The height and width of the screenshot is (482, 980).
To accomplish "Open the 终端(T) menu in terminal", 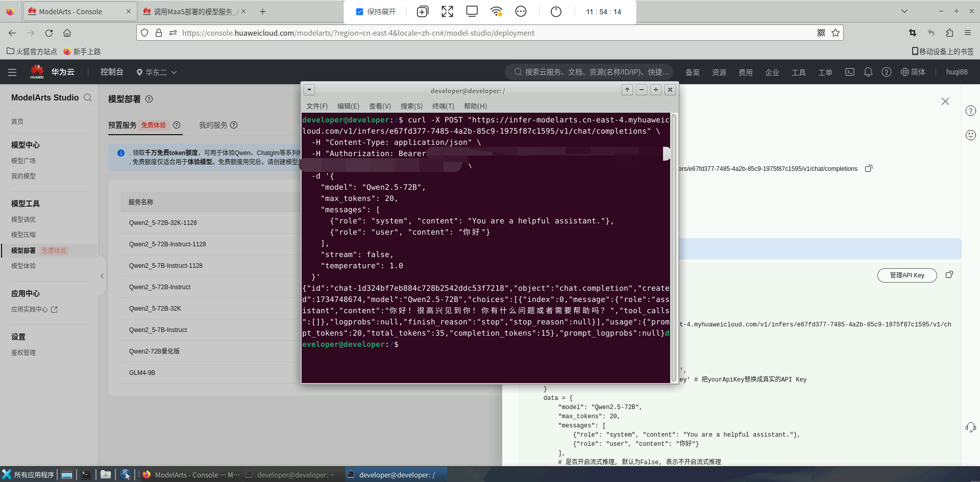I will point(443,106).
